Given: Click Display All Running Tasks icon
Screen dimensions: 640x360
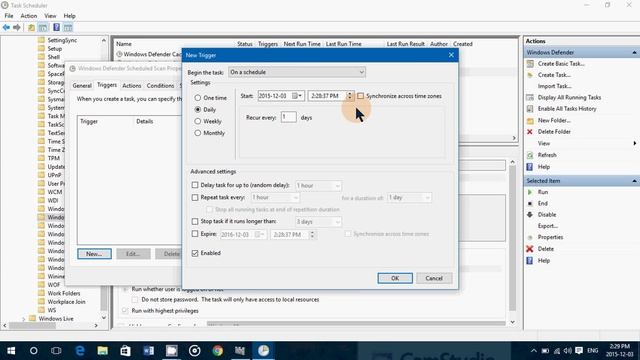Looking at the screenshot, I should (530, 98).
